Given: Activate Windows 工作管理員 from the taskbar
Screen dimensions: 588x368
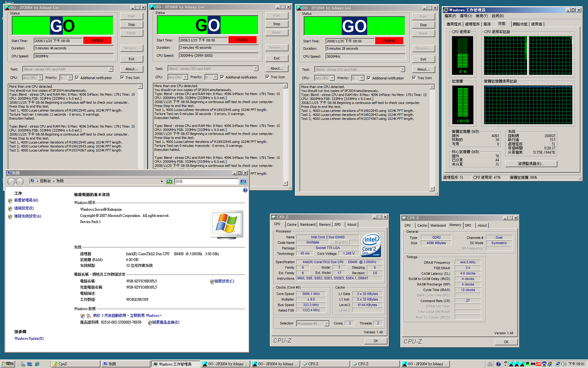Looking at the screenshot, I should click(x=175, y=364).
